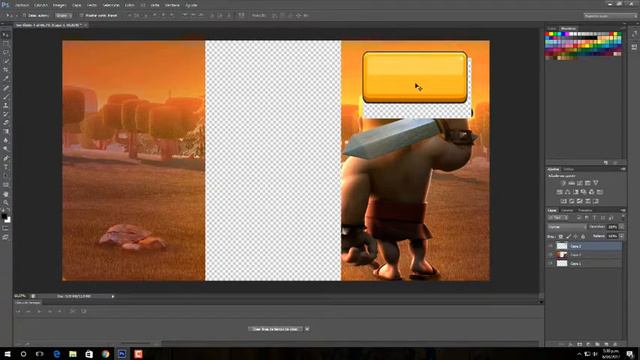This screenshot has height=360, width=640.
Task: Open Microsoft Edge from the taskbar
Action: [56, 354]
